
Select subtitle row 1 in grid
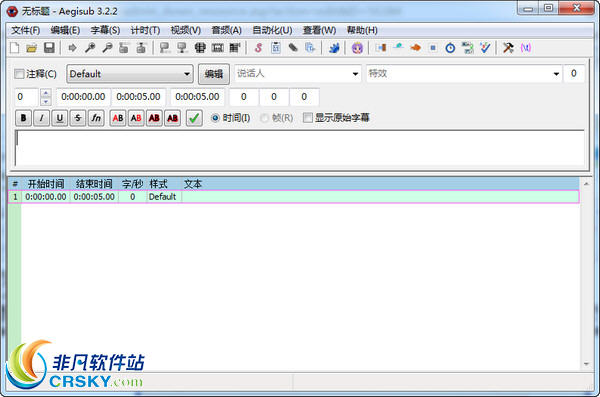coord(293,197)
